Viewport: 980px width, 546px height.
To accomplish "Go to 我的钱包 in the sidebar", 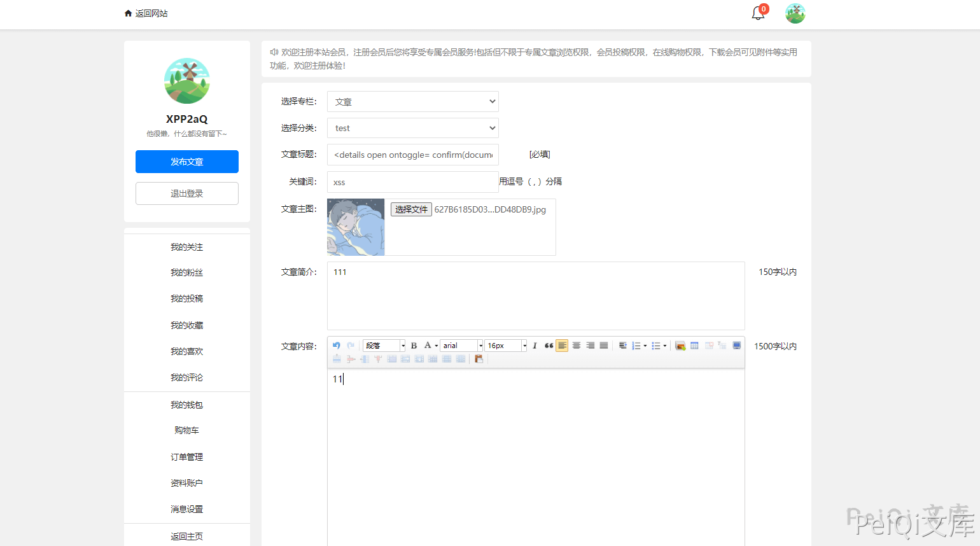I will 186,405.
